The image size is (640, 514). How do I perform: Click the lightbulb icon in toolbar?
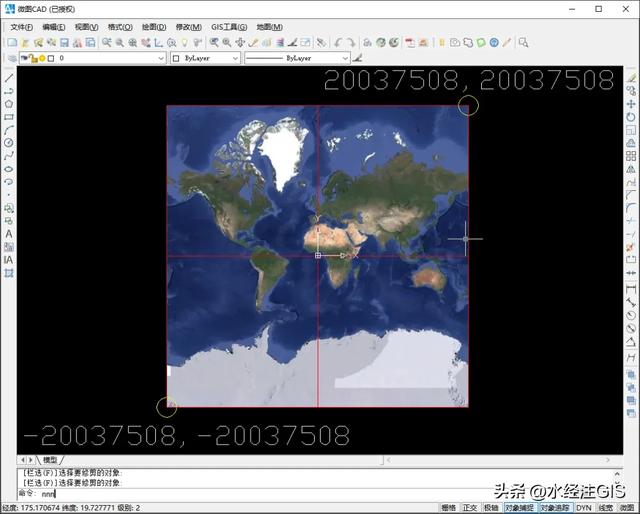185,42
